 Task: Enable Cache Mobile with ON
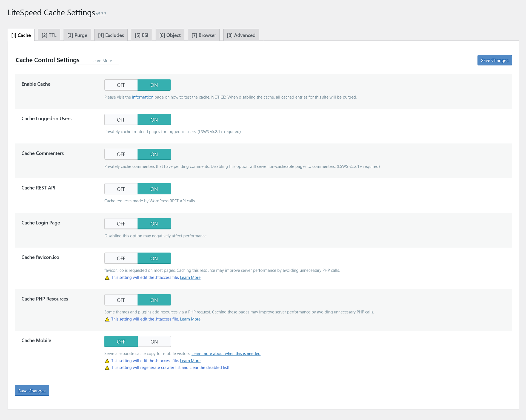pos(154,342)
